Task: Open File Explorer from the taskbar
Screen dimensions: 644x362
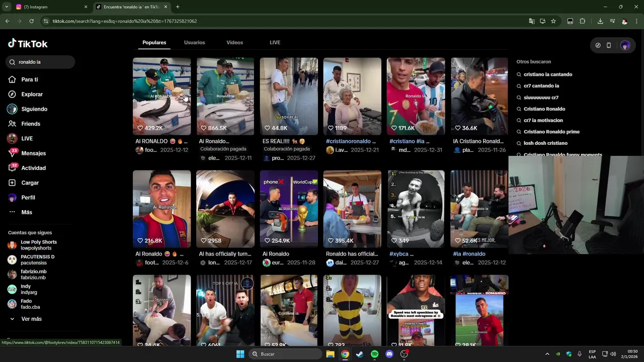Action: point(330,354)
